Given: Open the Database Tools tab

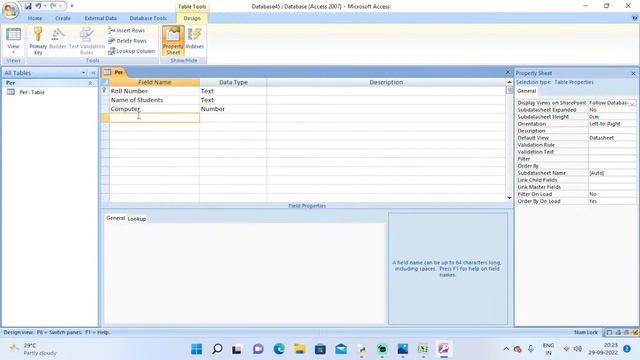Looking at the screenshot, I should [x=148, y=18].
